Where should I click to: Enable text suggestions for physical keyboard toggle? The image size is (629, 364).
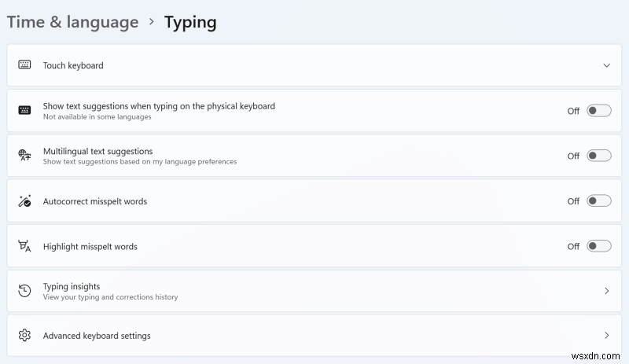[x=599, y=110]
